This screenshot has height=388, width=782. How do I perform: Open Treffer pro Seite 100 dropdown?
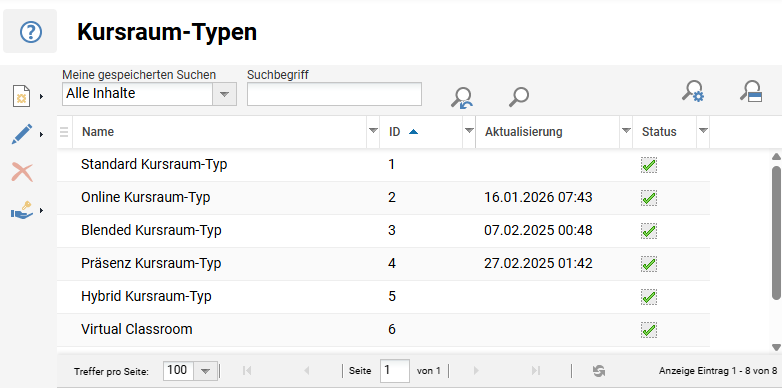pos(205,371)
